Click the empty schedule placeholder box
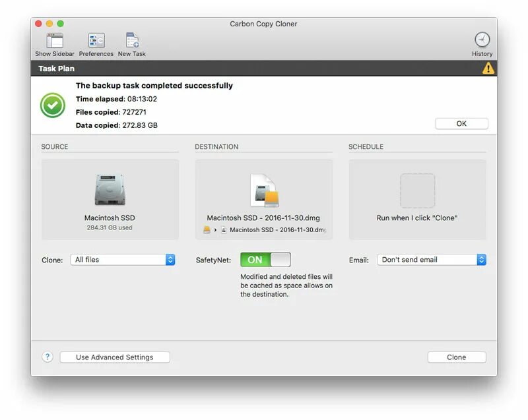Screen dimensions: 528x420 [x=417, y=191]
